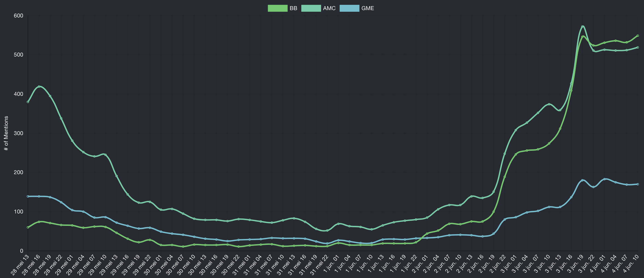644x278 pixels.
Task: Click the first BB data point at 28 mei 13
Action: coord(28,227)
